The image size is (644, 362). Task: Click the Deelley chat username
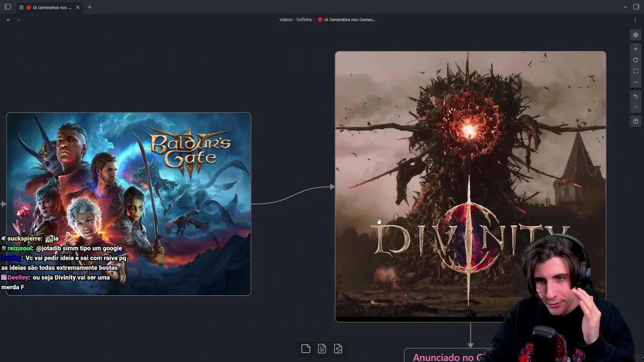click(x=19, y=277)
